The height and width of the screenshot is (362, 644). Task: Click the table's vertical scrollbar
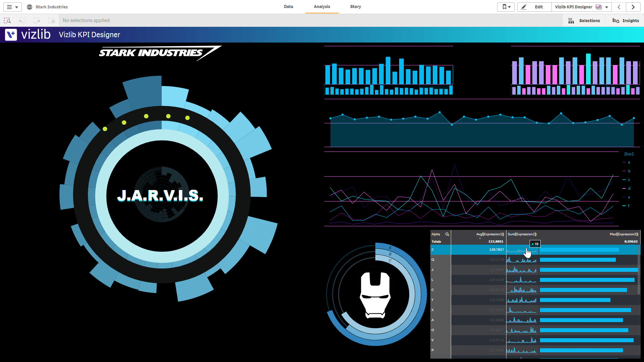click(639, 270)
